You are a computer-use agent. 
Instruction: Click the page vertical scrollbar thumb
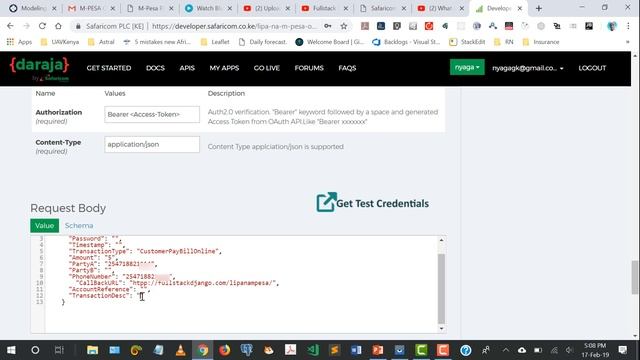coord(635,277)
